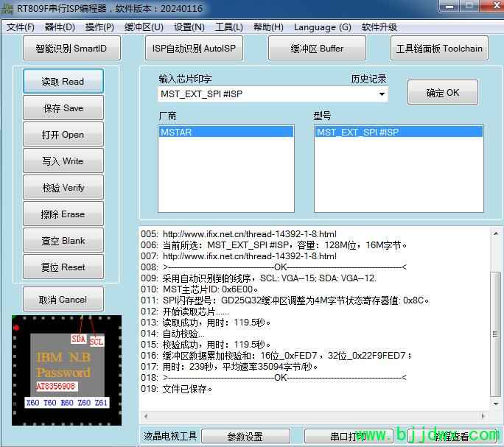This screenshot has width=504, height=447.
Task: Click the 智能识别 SmartID button
Action: click(x=71, y=49)
